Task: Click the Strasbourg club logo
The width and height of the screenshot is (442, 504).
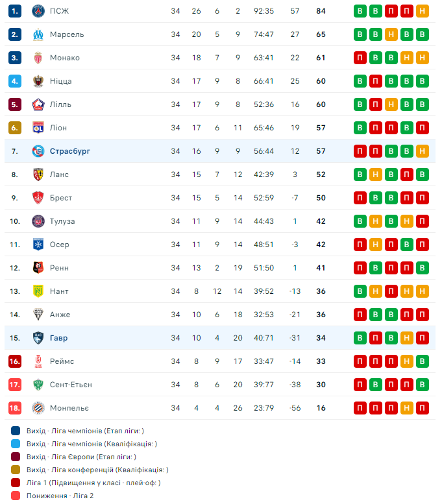Action: coord(38,151)
